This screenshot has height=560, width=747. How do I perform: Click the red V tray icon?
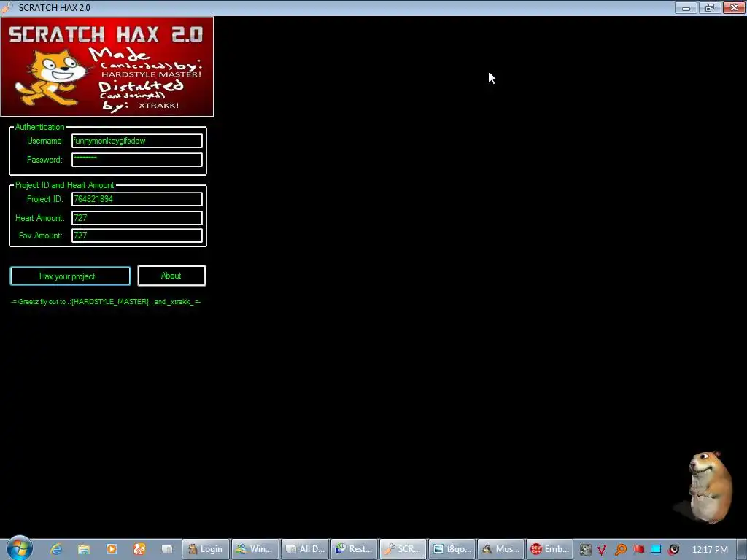click(602, 550)
